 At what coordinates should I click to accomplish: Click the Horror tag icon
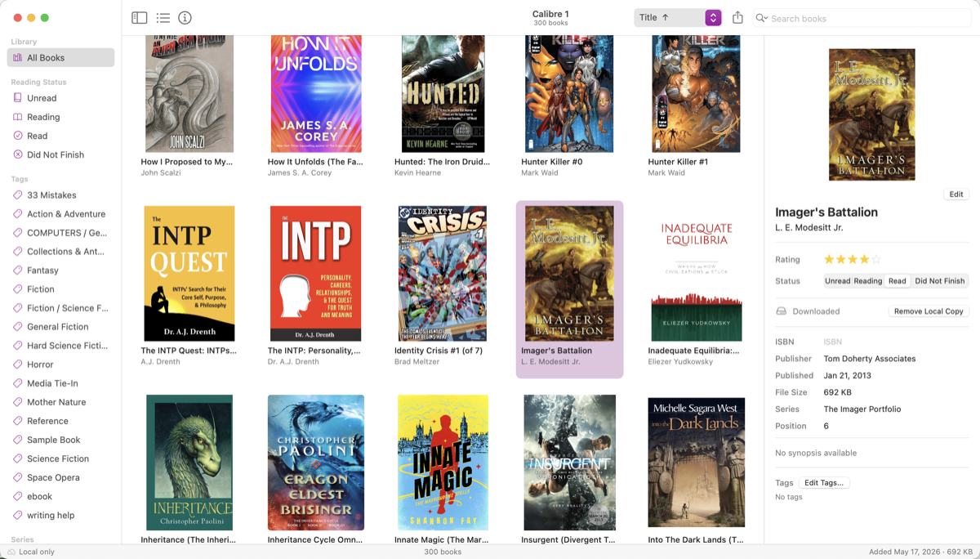18,364
